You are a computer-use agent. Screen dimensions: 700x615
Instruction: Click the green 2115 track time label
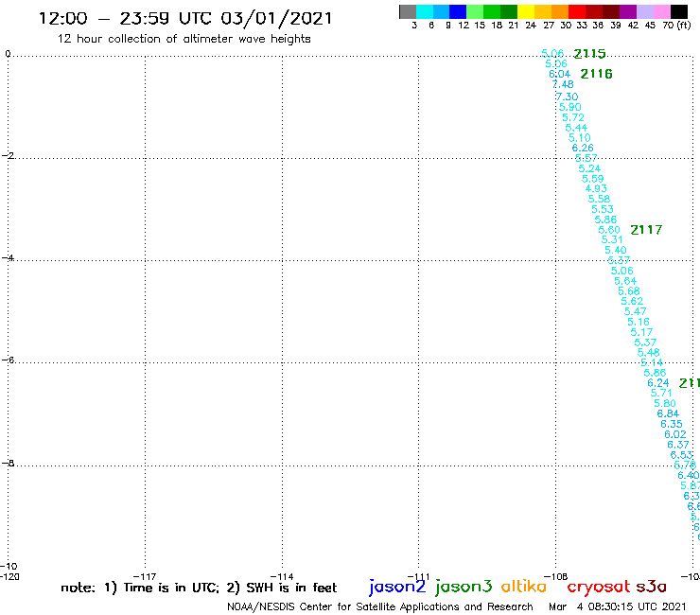click(x=589, y=54)
